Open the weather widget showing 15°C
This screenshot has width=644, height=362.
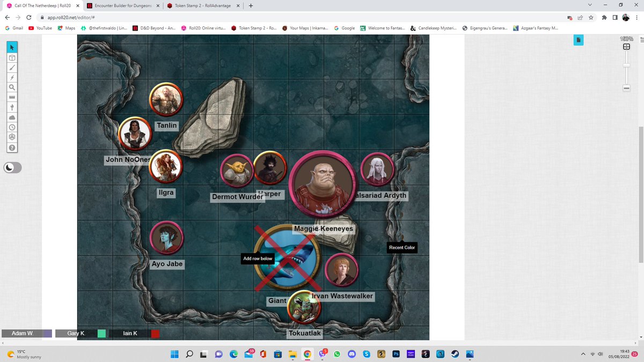point(24,354)
